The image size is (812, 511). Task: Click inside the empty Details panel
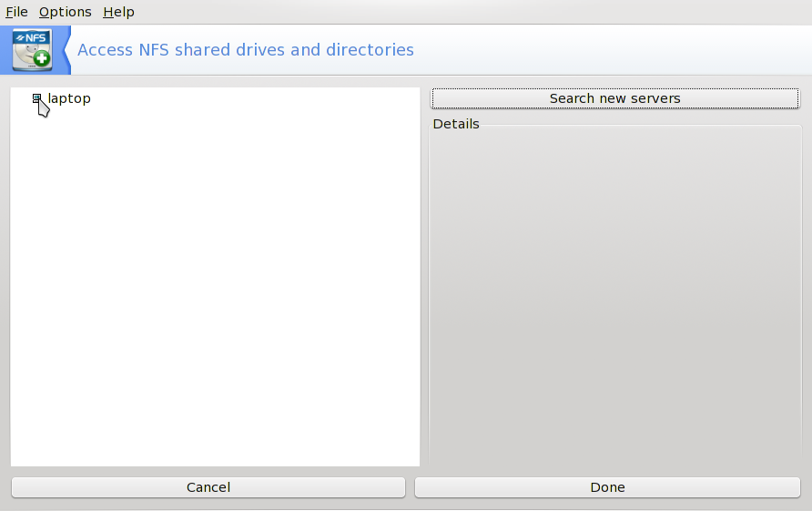tap(614, 291)
